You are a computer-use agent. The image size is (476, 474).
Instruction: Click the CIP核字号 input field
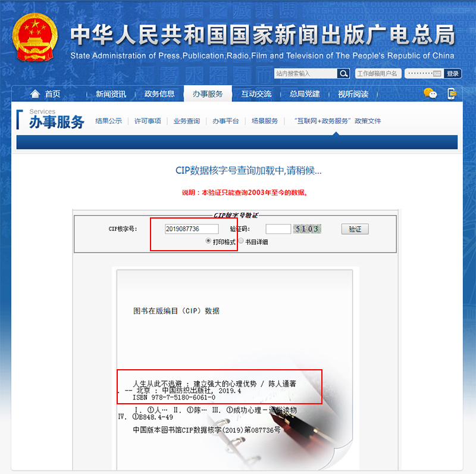pyautogui.click(x=192, y=229)
